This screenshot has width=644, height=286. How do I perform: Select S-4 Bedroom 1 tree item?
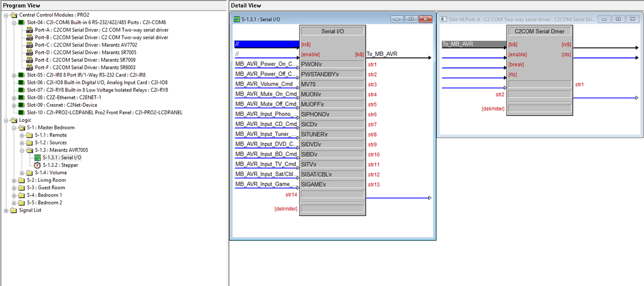click(44, 195)
